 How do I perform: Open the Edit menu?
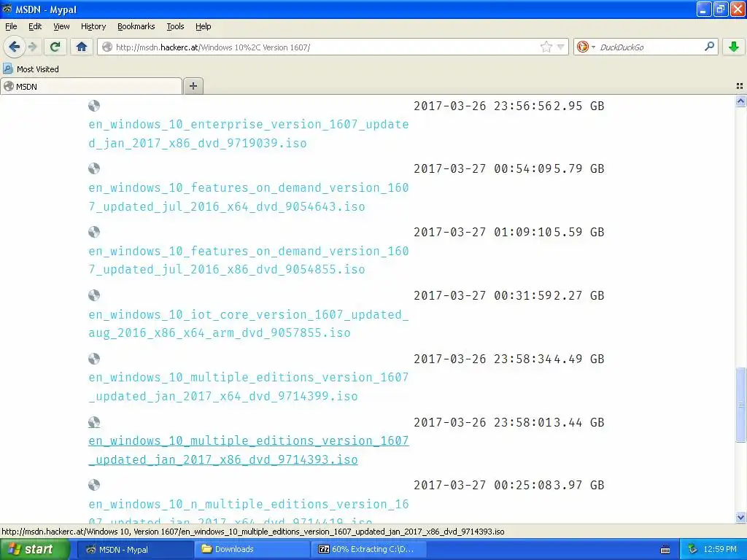(35, 26)
